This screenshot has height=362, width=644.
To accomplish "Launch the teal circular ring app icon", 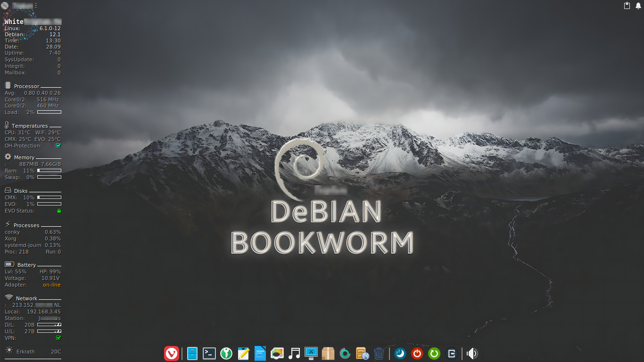I will 345,353.
